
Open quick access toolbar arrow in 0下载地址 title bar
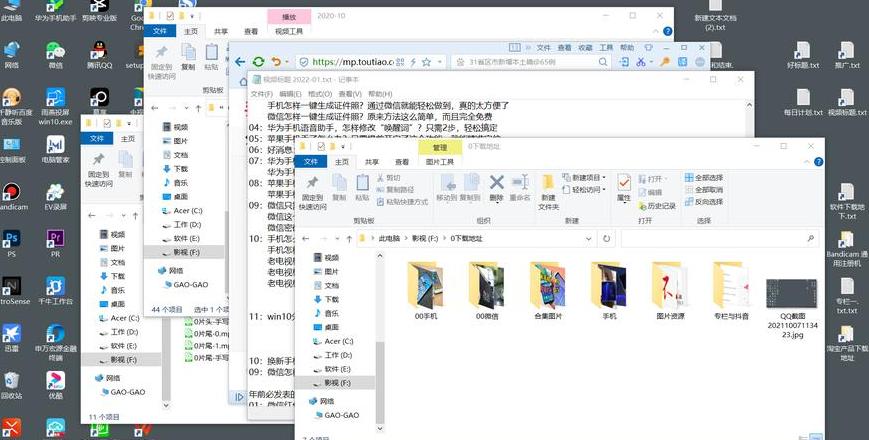[343, 146]
